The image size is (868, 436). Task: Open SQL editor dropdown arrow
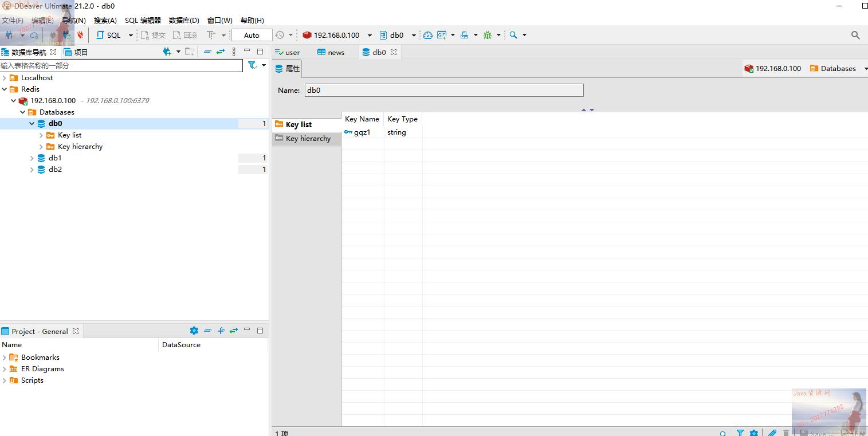131,36
